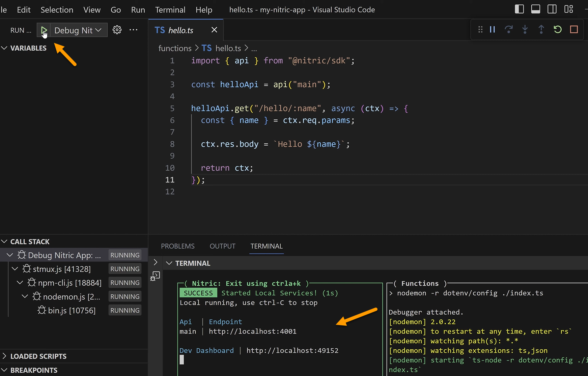Image resolution: width=588 pixels, height=376 pixels.
Task: Toggle the bottom panel visibility
Action: click(x=535, y=9)
